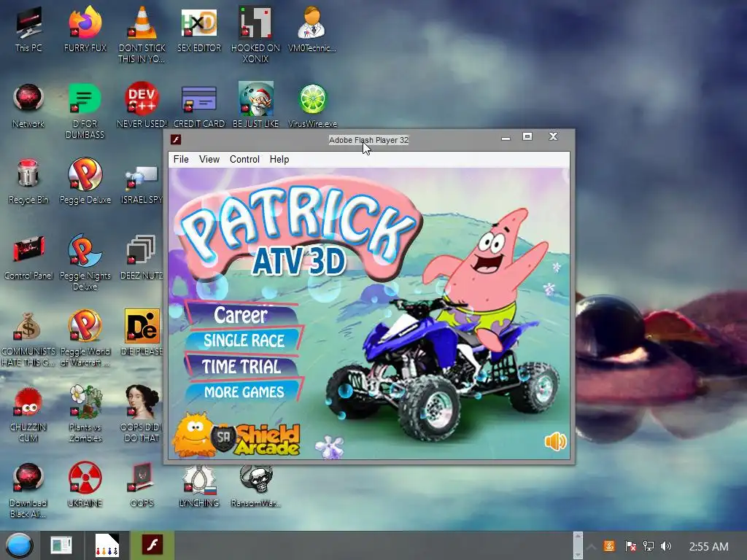Select the green D FOR DUMBASS icon
Screen dimensions: 747x560
(x=85, y=111)
